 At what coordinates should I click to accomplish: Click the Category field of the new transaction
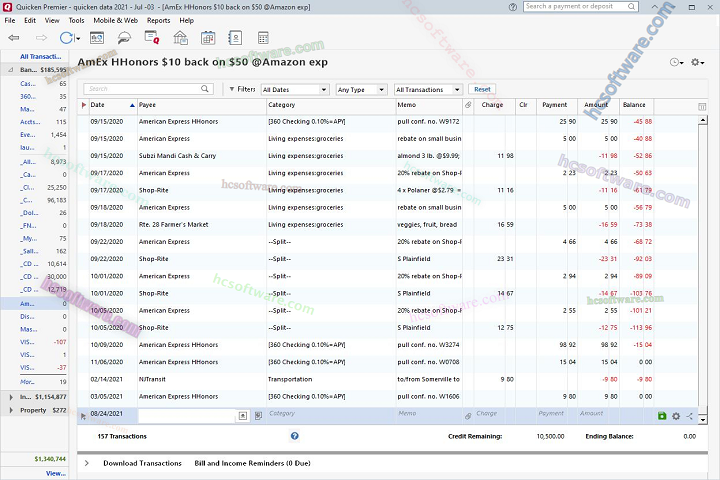331,413
